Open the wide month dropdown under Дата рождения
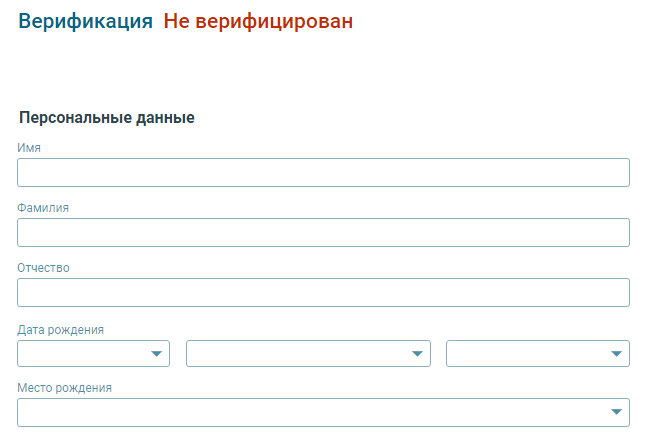655x444 pixels. click(x=308, y=354)
